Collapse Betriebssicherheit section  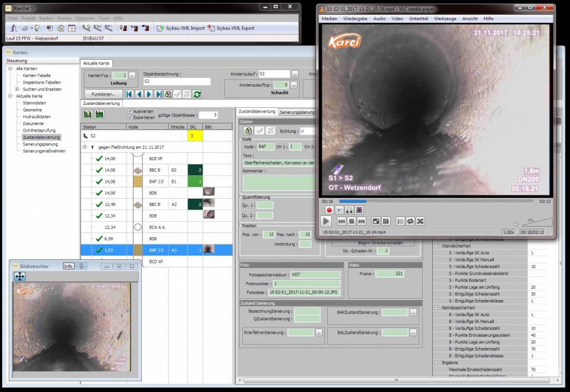click(x=436, y=307)
